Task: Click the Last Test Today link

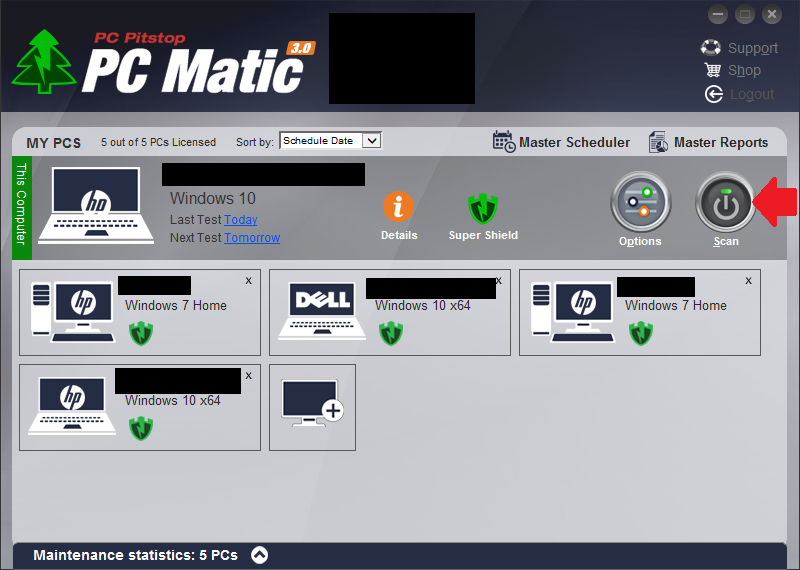Action: pyautogui.click(x=240, y=220)
